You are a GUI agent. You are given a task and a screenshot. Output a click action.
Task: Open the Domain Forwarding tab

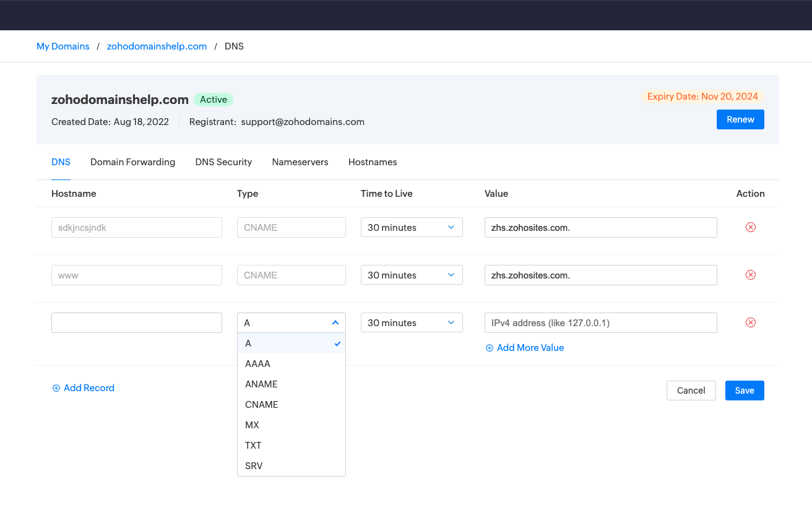point(133,162)
